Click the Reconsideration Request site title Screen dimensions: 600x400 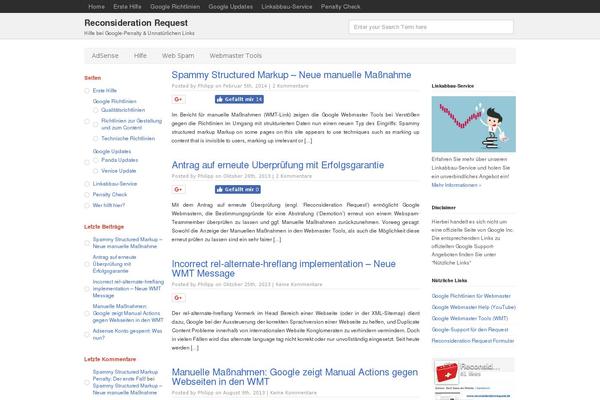[x=136, y=23]
